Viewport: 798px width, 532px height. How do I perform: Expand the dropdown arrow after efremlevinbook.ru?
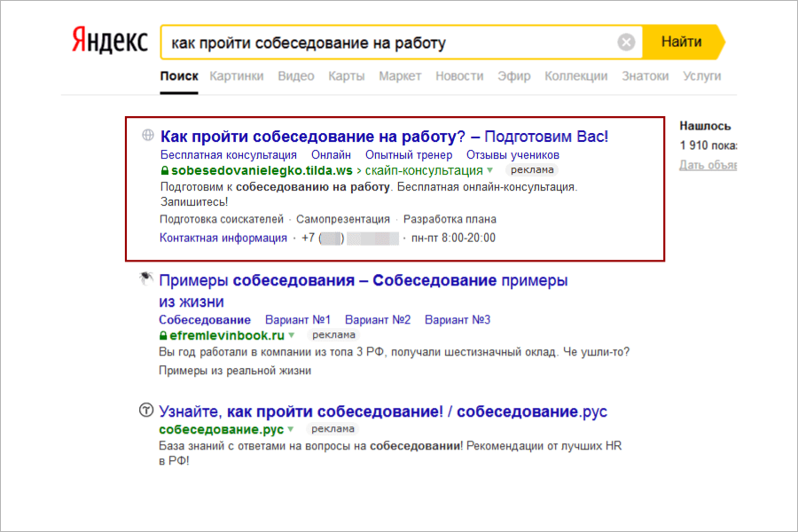click(291, 335)
